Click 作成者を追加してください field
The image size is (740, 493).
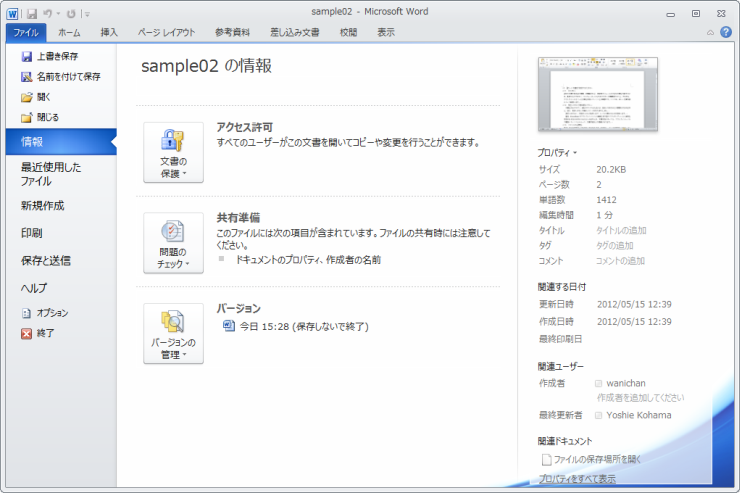[640, 398]
